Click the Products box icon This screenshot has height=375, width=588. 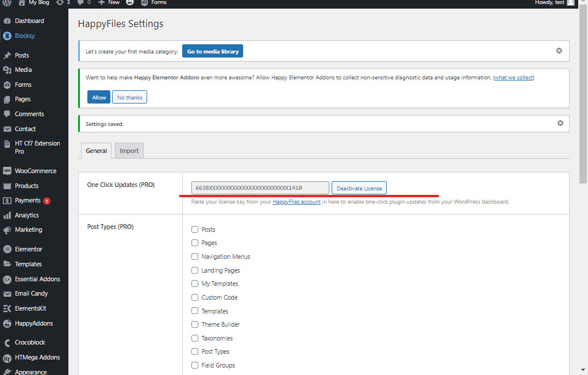(7, 186)
